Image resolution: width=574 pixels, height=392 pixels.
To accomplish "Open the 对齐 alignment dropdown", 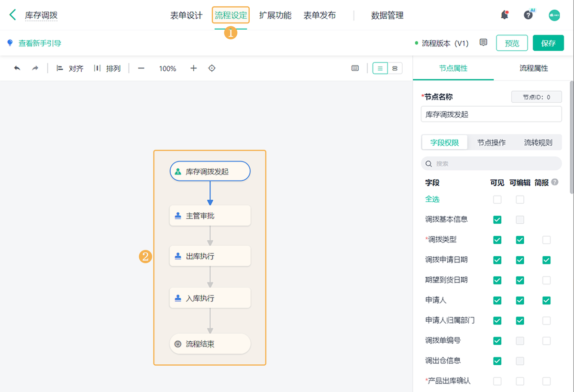I will pyautogui.click(x=70, y=68).
